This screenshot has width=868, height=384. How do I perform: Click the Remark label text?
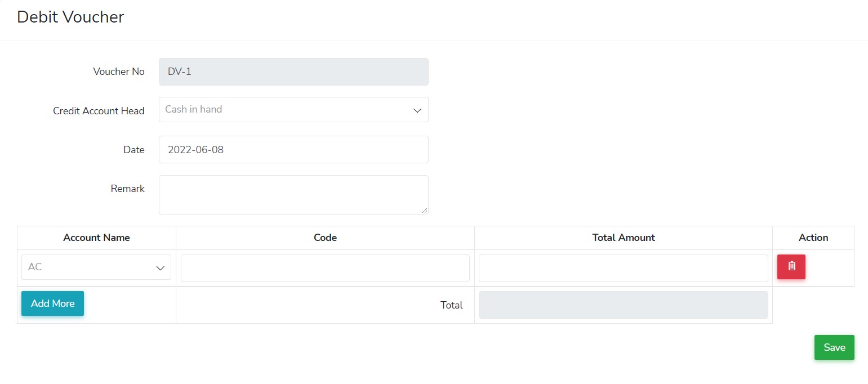pyautogui.click(x=128, y=189)
